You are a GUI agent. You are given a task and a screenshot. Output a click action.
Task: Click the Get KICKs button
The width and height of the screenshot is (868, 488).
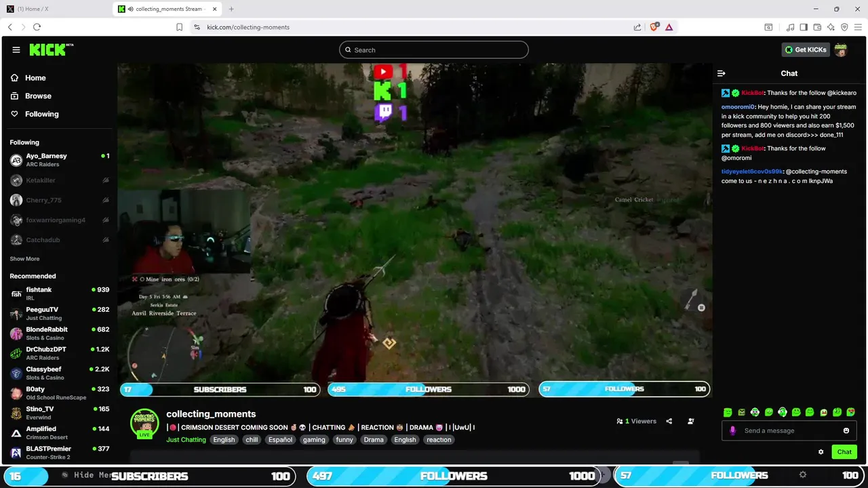point(806,49)
